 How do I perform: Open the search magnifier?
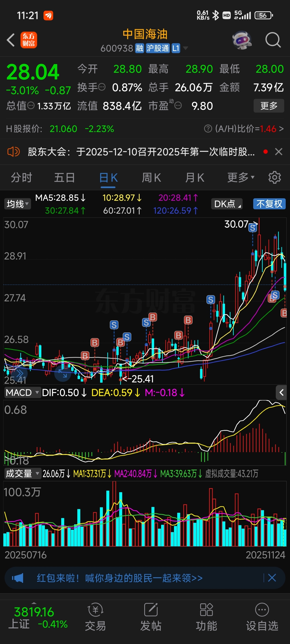[273, 40]
